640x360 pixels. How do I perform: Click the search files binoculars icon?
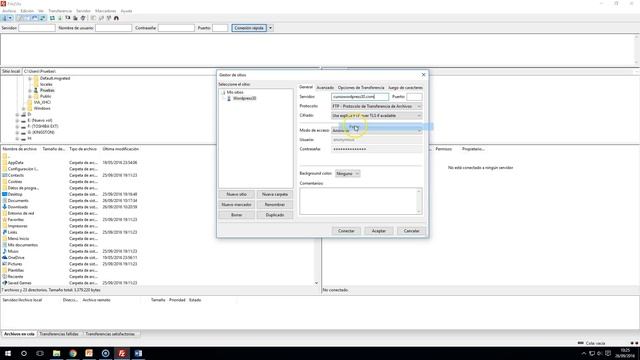click(x=116, y=18)
